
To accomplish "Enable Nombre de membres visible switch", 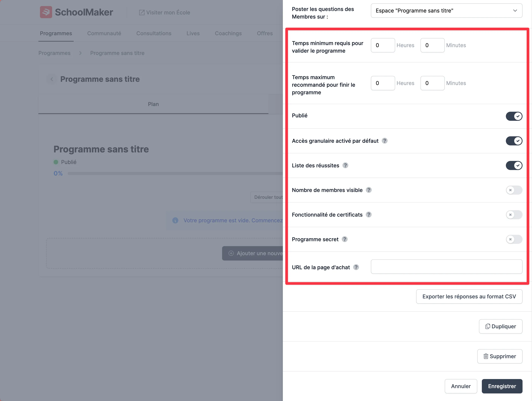I will (x=514, y=190).
